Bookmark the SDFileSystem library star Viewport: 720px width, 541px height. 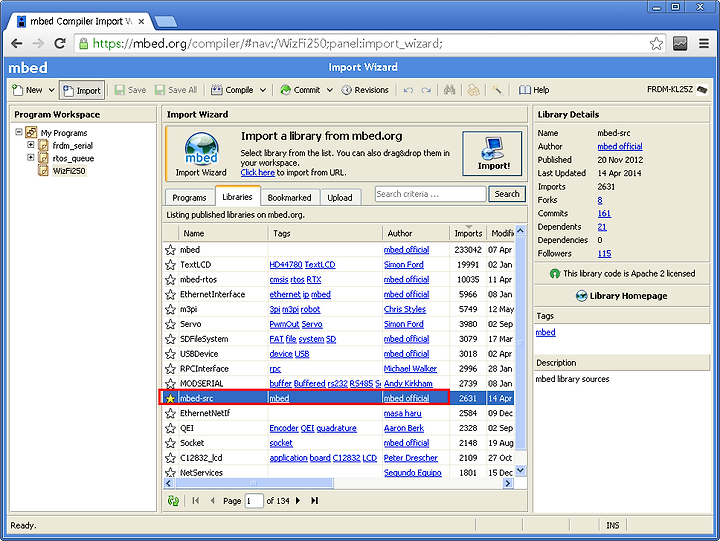170,339
